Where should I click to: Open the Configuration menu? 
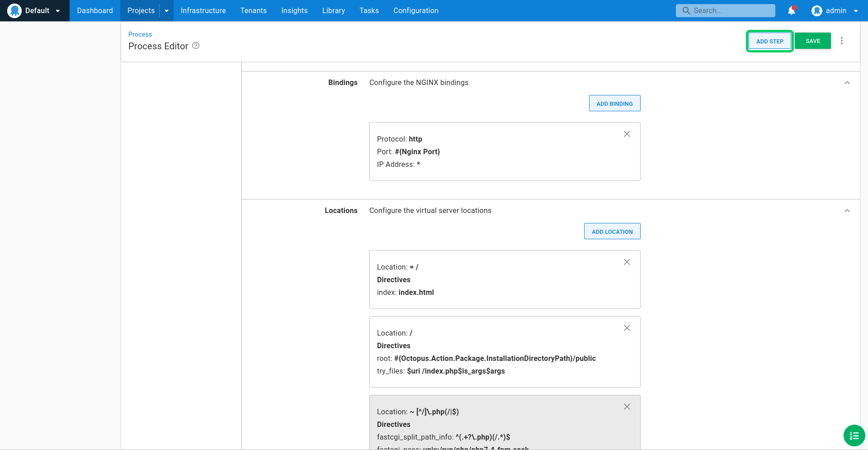pyautogui.click(x=416, y=10)
